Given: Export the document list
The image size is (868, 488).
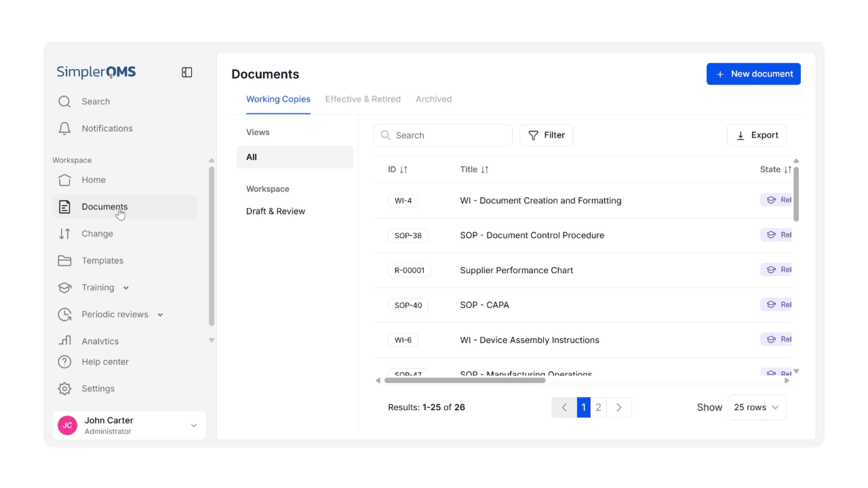Looking at the screenshot, I should 757,135.
